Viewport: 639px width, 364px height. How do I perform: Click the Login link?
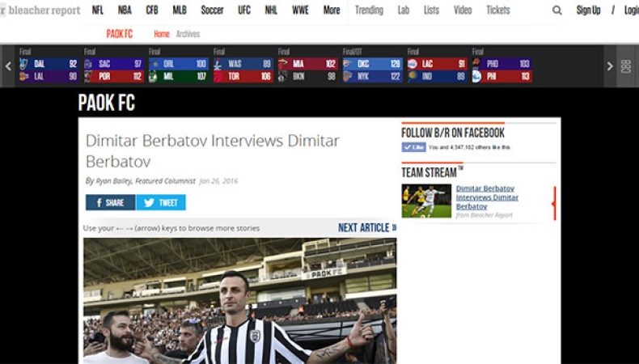pyautogui.click(x=631, y=11)
